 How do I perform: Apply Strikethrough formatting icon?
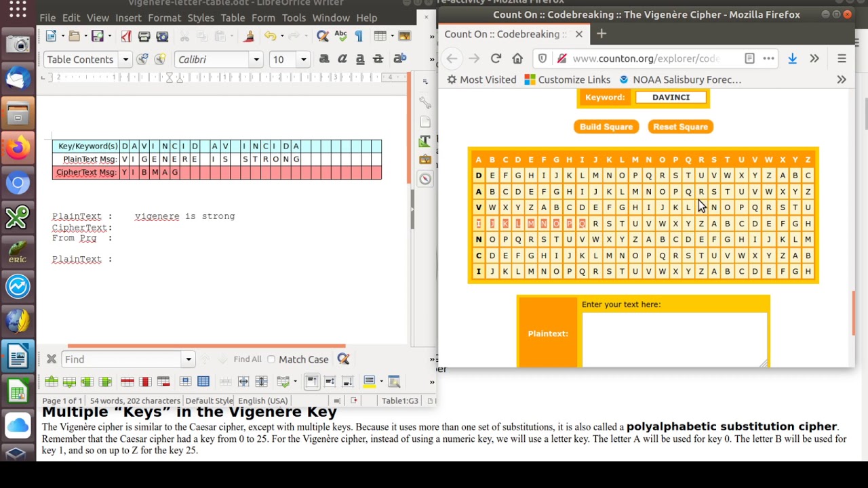(x=378, y=60)
